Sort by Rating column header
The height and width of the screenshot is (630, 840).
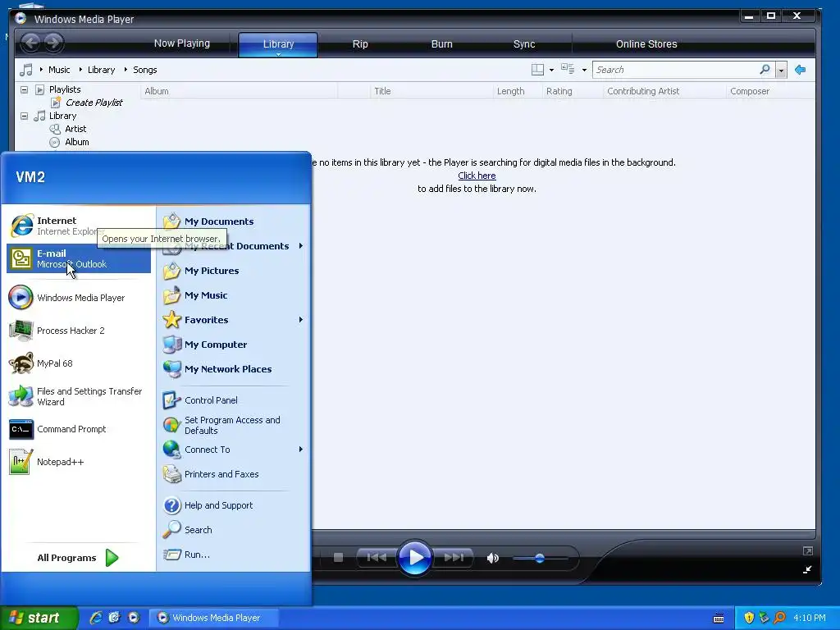coord(572,91)
